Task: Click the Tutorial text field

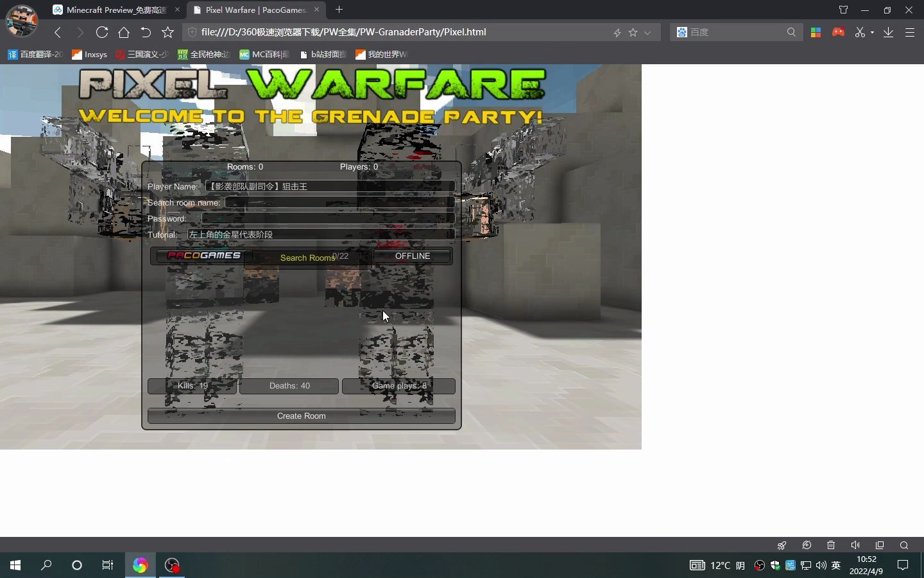Action: pos(321,234)
